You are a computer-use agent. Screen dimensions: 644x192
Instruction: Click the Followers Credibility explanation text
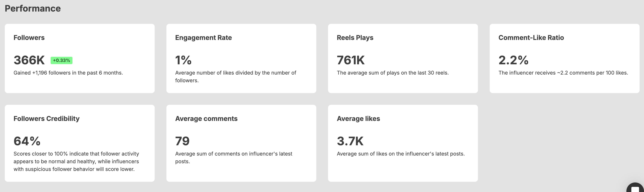76,161
